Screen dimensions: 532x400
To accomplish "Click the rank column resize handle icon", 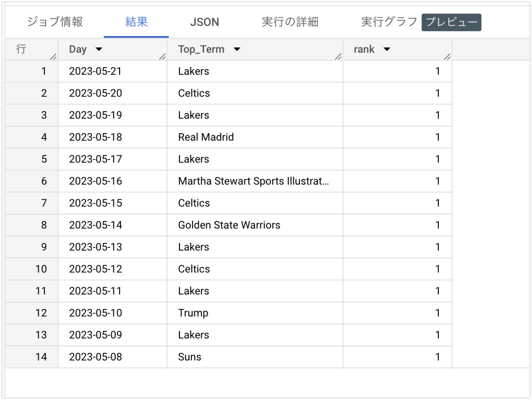I will pyautogui.click(x=447, y=57).
